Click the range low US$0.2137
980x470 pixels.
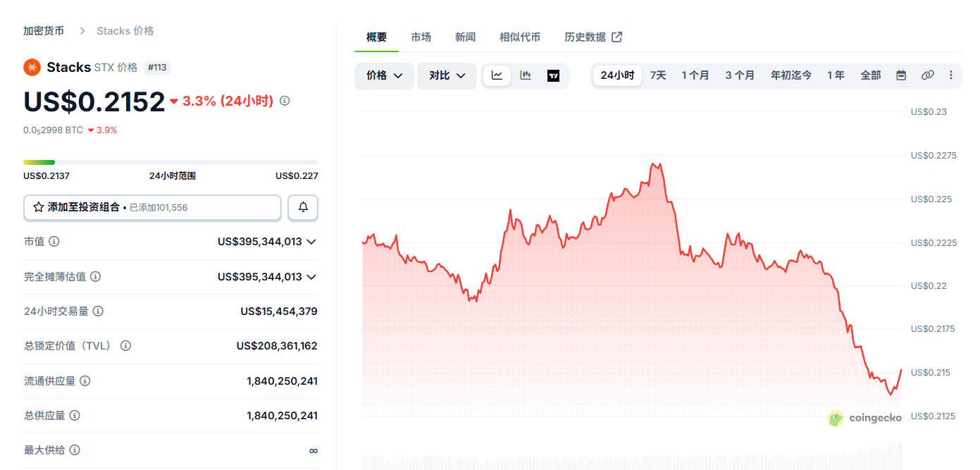coord(46,176)
